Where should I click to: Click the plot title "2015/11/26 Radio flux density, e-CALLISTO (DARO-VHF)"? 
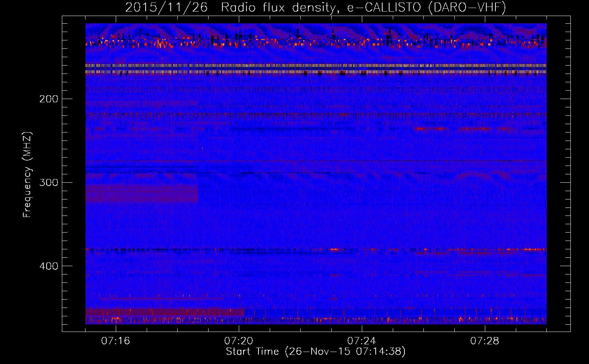[316, 8]
